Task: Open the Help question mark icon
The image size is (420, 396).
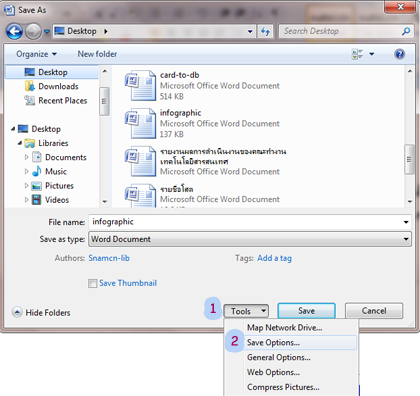Action: coord(399,54)
